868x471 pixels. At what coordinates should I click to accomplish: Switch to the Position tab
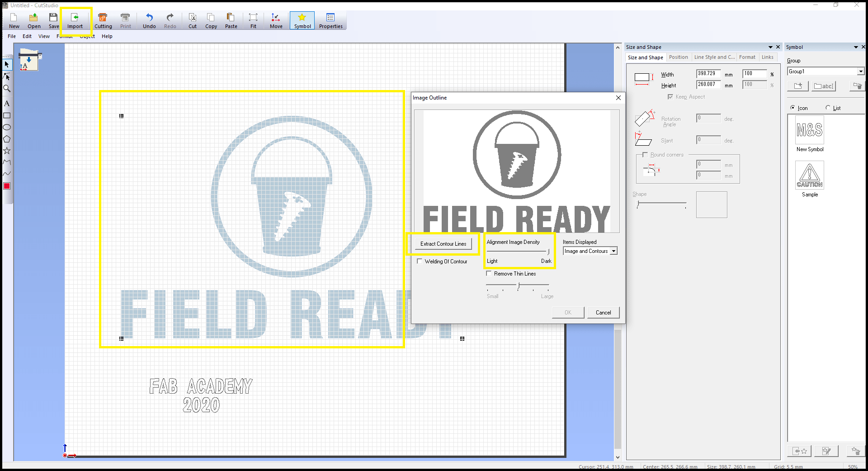click(678, 57)
